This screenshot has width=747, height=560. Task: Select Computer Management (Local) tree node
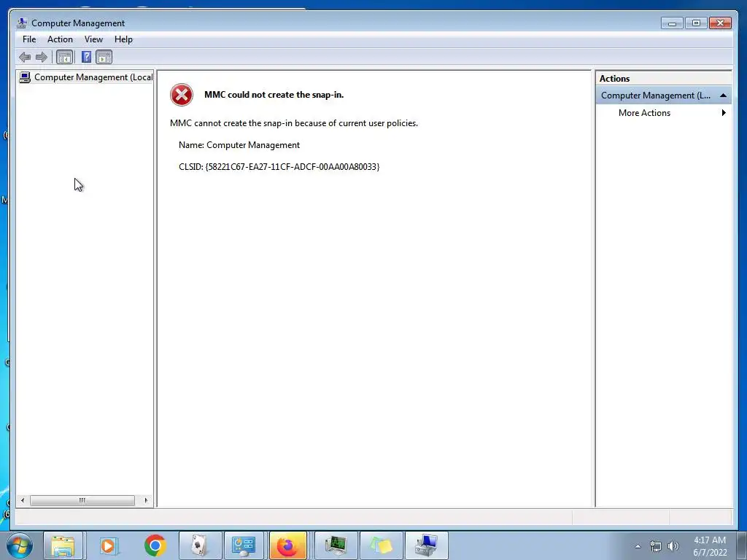pyautogui.click(x=93, y=77)
